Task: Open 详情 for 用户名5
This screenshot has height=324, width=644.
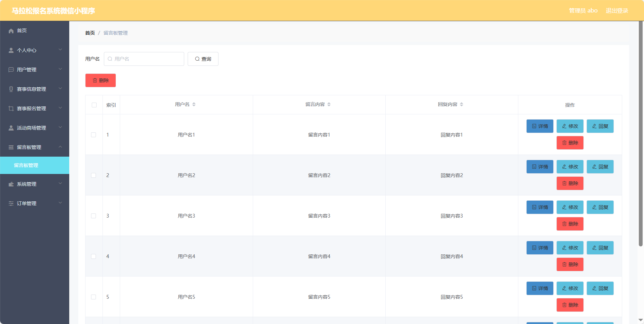Action: (x=540, y=288)
